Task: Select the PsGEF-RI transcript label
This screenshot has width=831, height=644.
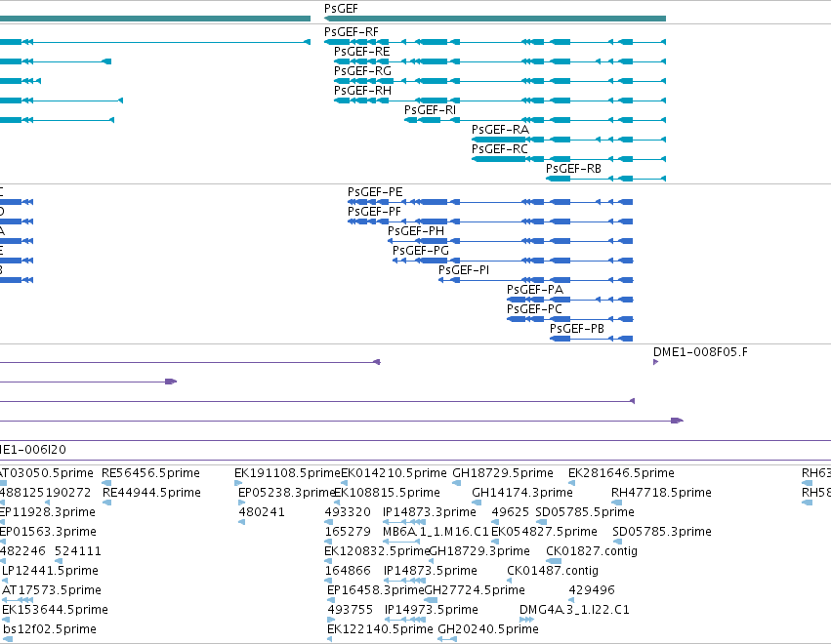Action: [430, 110]
